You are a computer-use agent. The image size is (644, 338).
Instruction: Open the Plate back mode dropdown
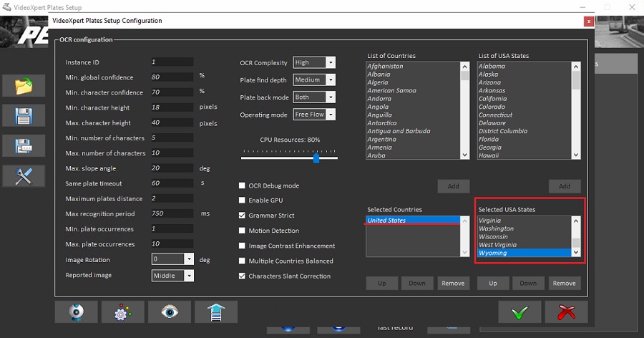pyautogui.click(x=331, y=97)
